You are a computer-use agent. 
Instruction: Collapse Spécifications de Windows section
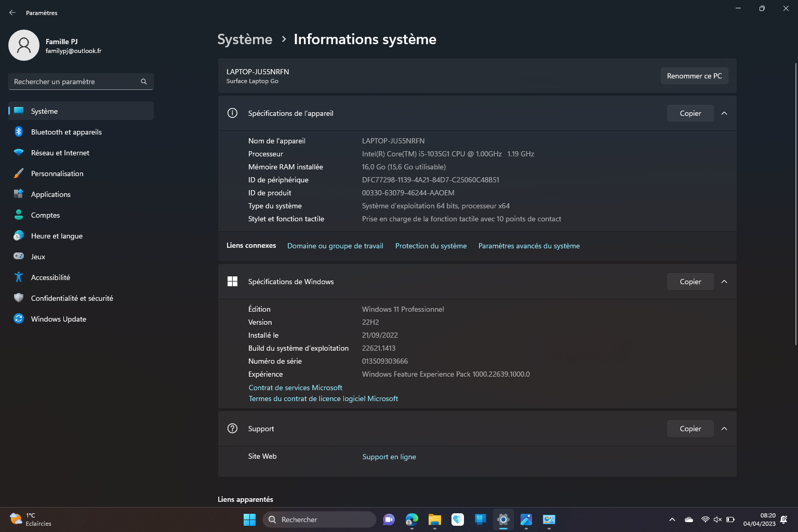coord(724,282)
